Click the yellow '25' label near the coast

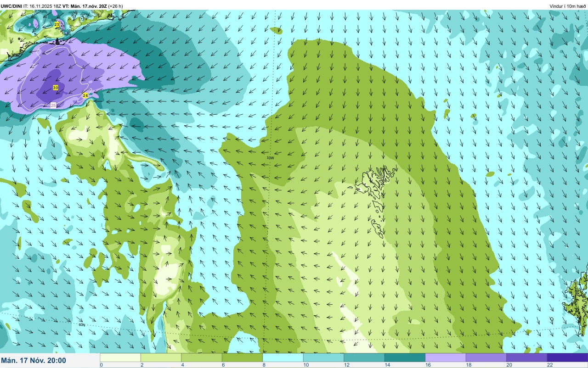click(x=57, y=24)
